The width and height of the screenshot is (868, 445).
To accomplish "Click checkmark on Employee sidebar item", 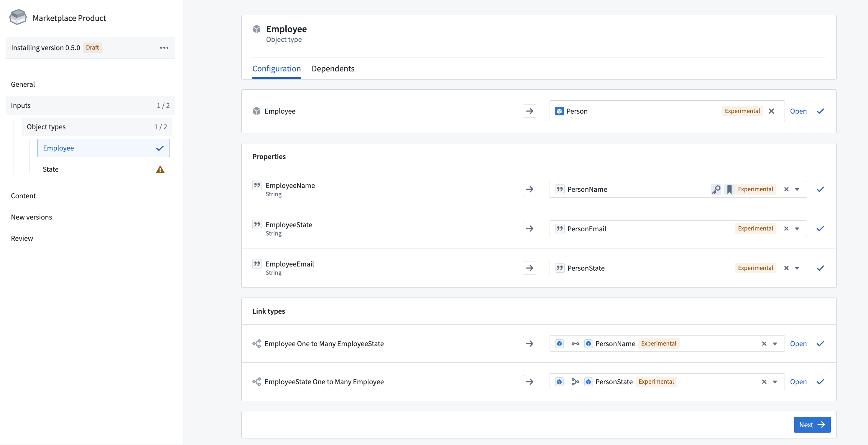I will coord(160,148).
